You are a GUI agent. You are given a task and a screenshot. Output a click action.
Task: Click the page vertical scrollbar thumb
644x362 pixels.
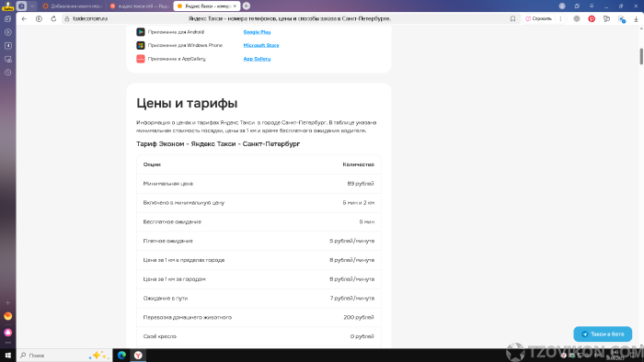pyautogui.click(x=641, y=56)
